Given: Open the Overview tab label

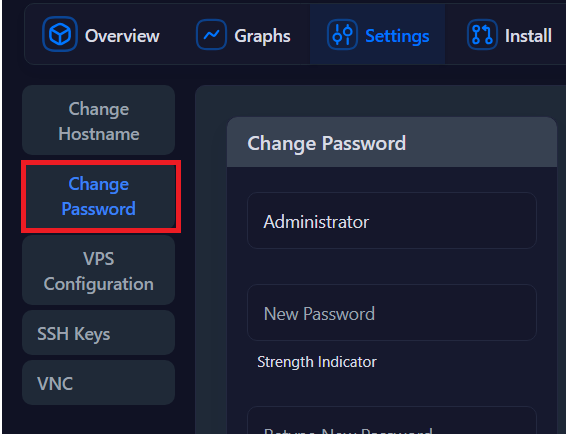Looking at the screenshot, I should click(122, 36).
